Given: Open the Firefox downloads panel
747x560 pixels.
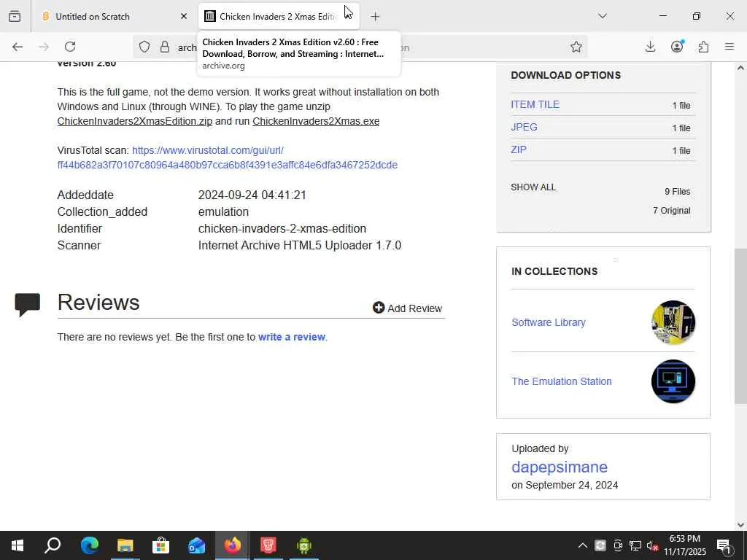Looking at the screenshot, I should tap(650, 47).
